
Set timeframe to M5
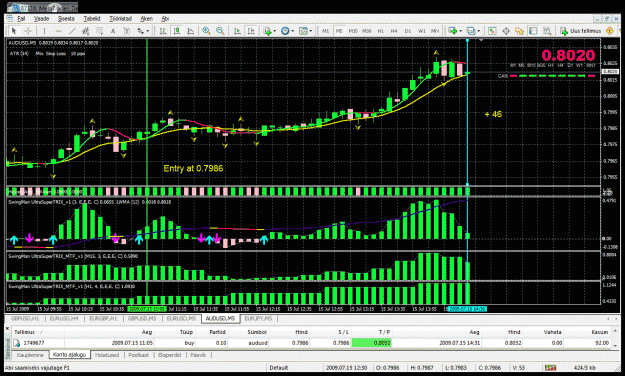point(339,31)
